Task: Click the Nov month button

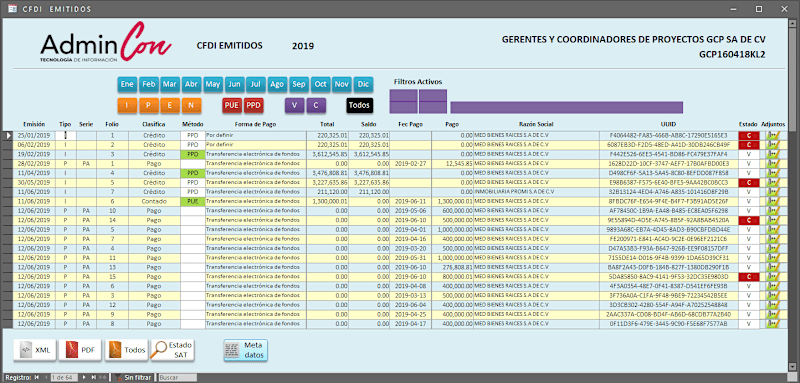Action: click(342, 84)
